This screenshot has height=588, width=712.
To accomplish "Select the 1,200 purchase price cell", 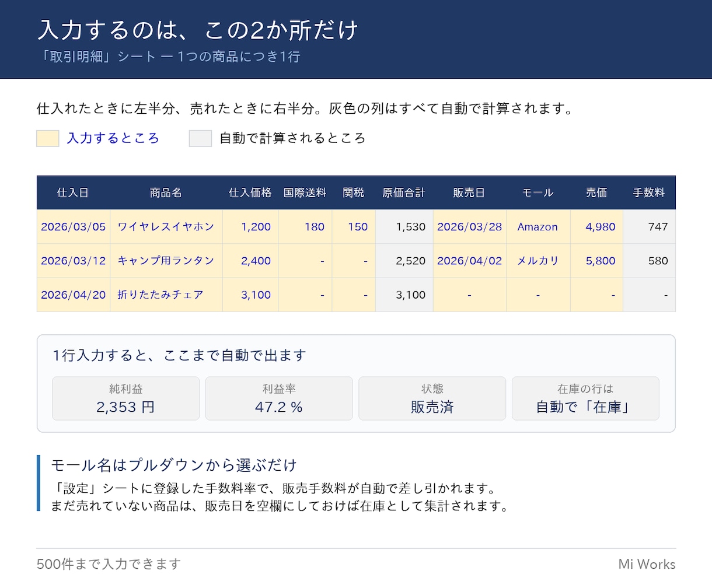I will (x=250, y=227).
